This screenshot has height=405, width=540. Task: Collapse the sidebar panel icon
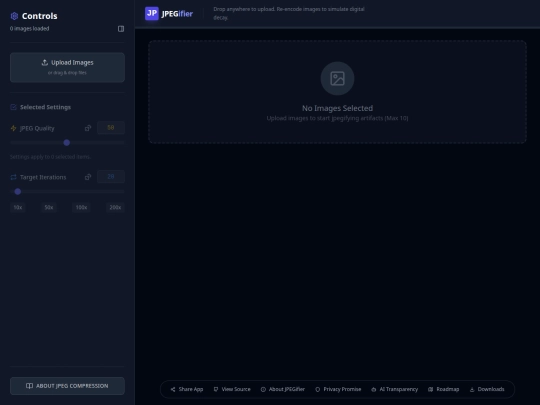click(121, 29)
